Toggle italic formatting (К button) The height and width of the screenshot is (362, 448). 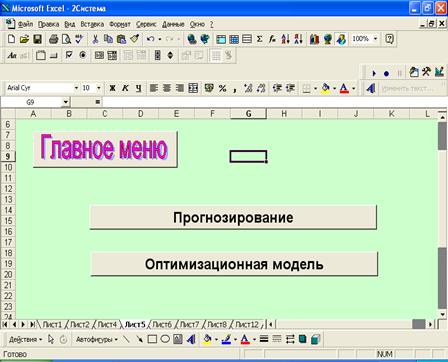pos(125,88)
